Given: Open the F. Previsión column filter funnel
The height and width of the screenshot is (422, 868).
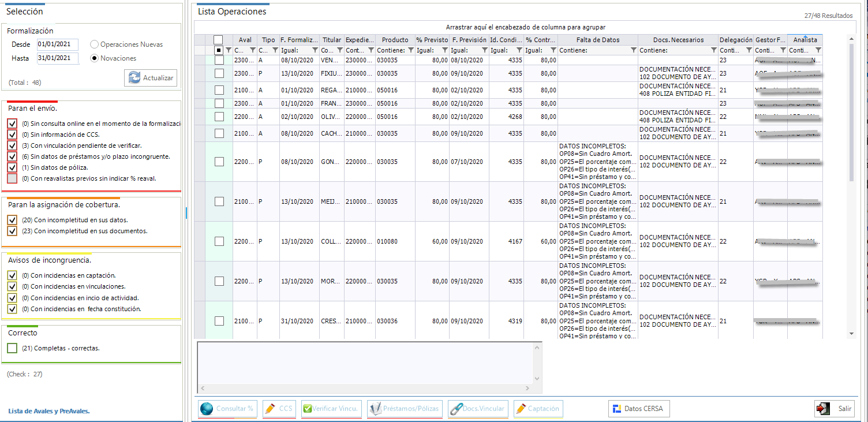Looking at the screenshot, I should coord(484,50).
